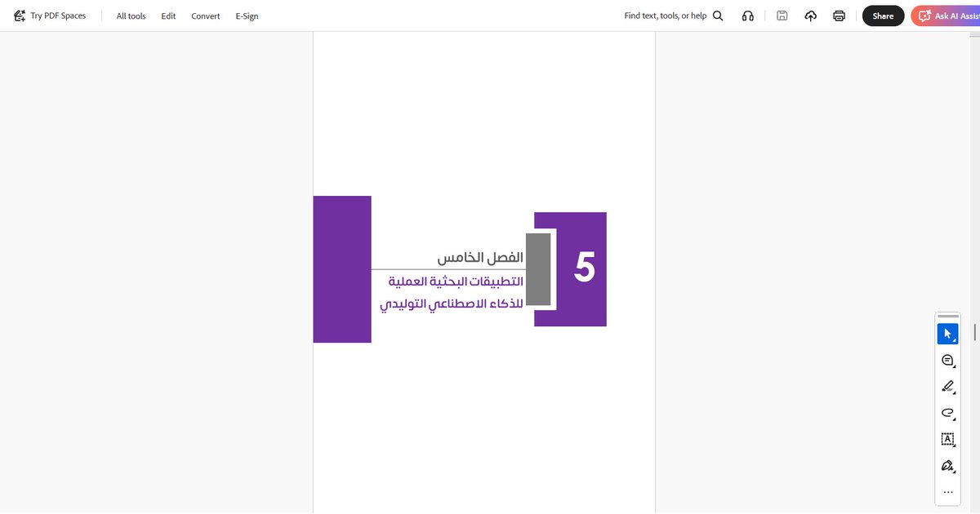980x514 pixels.
Task: Click the print icon
Action: [x=839, y=16]
